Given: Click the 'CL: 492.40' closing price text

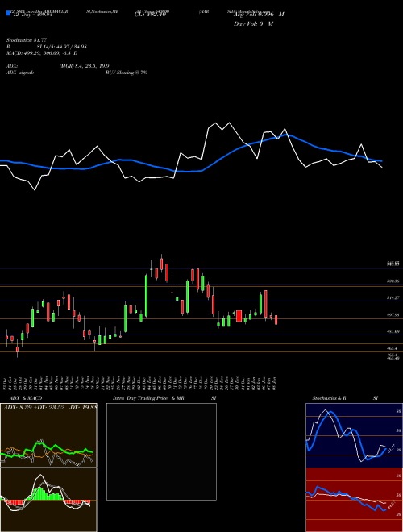Looking at the screenshot, I should tap(150, 15).
